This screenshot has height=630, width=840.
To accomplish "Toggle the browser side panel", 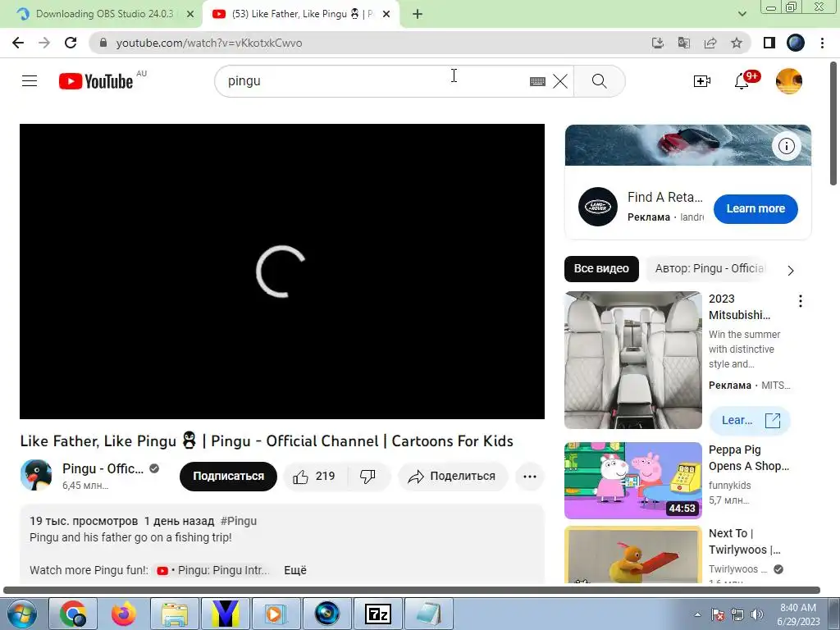I will (769, 43).
